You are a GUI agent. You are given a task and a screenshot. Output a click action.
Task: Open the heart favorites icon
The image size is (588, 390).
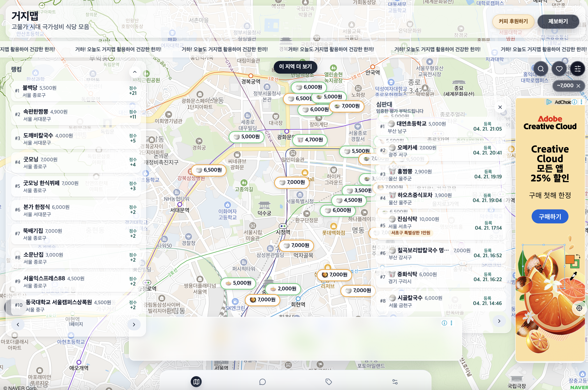point(559,69)
